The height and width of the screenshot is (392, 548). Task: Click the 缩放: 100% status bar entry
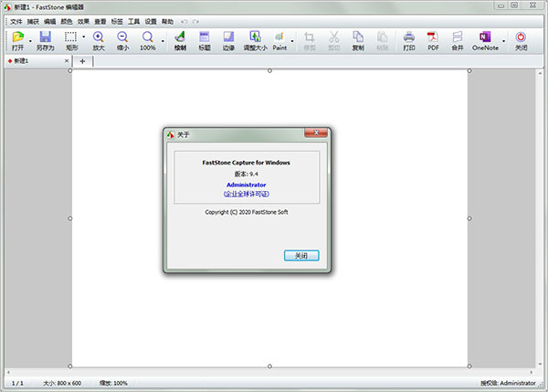point(113,383)
